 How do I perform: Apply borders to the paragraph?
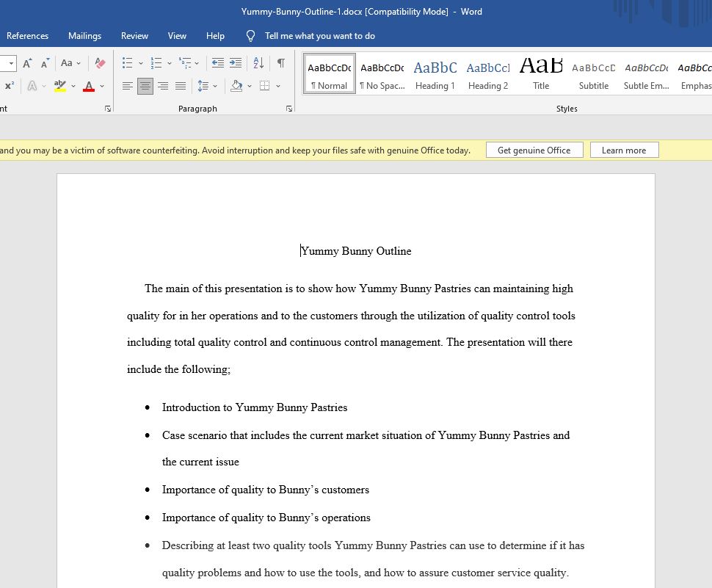[265, 86]
